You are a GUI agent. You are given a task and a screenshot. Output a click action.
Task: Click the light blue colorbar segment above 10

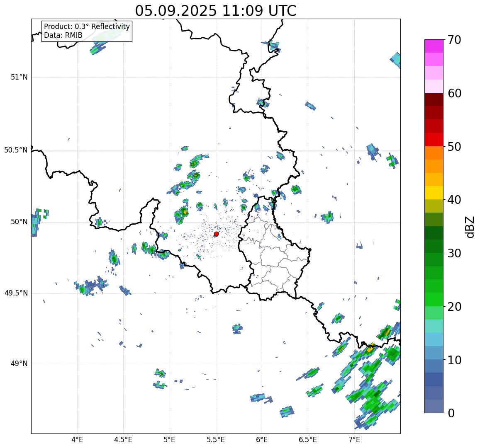click(x=434, y=353)
